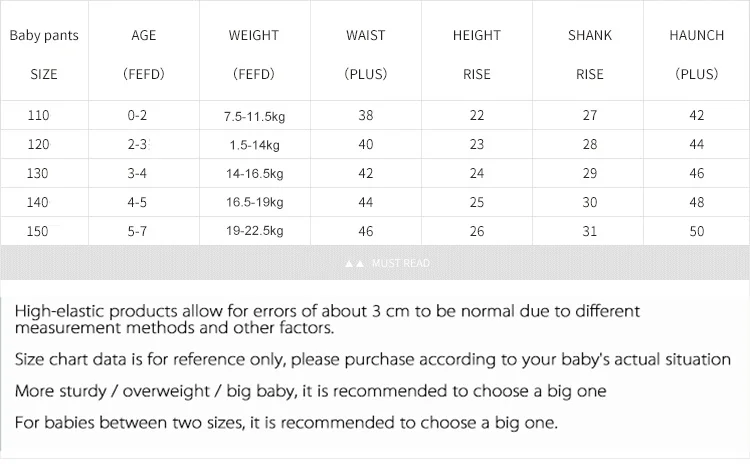This screenshot has width=750, height=464.
Task: Select the SHANK RISE column header
Action: (590, 55)
